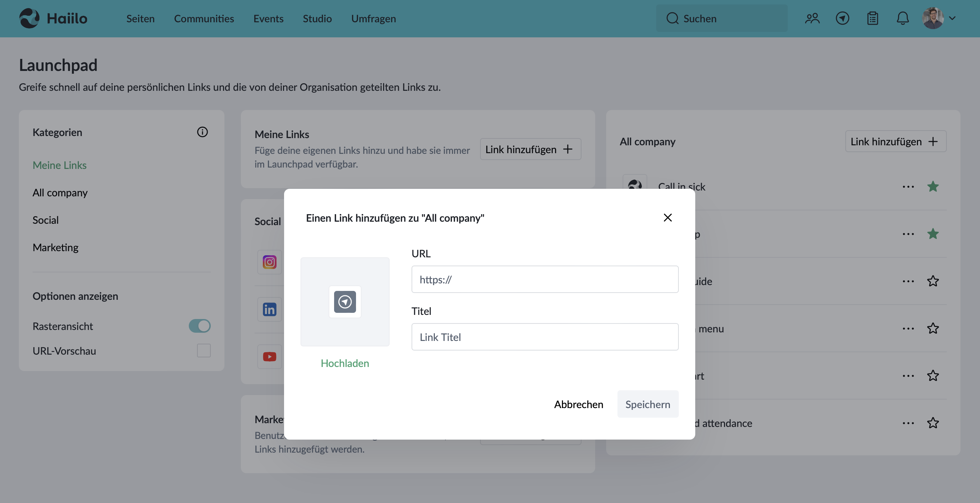Image resolution: width=980 pixels, height=503 pixels.
Task: Enable the URL-Vorschau checkbox
Action: [204, 351]
